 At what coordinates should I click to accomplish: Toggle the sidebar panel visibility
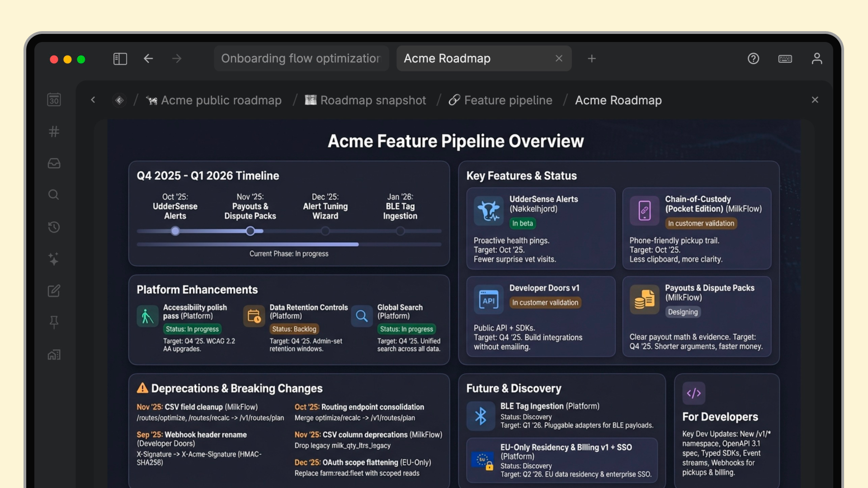point(120,59)
